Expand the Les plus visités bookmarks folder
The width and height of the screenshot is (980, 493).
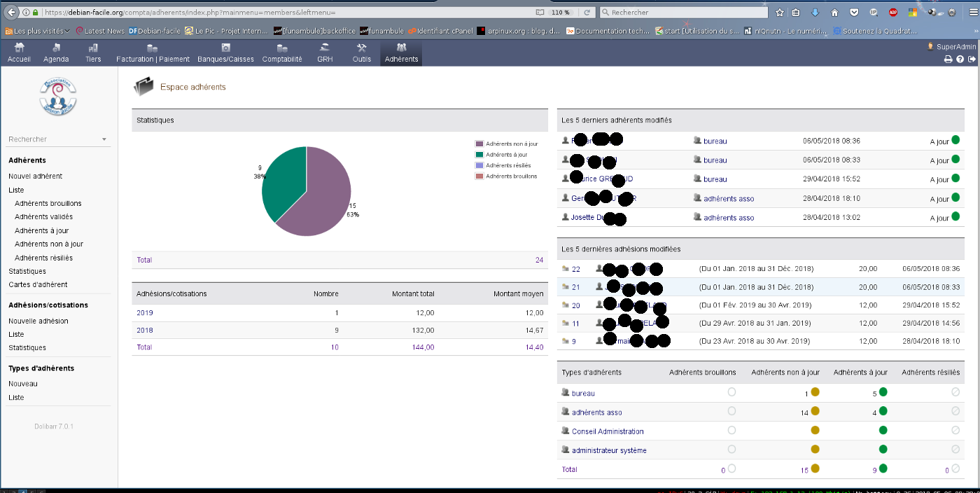pyautogui.click(x=38, y=31)
